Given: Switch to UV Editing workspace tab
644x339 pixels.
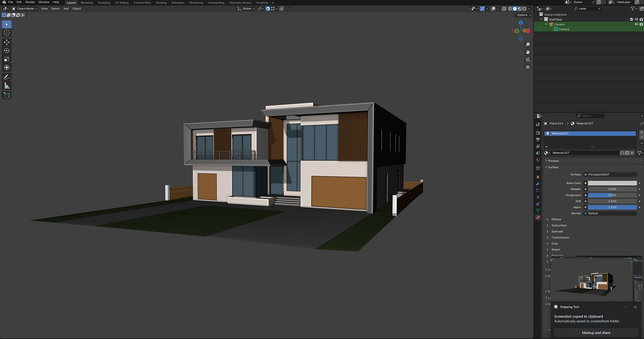Looking at the screenshot, I should coord(122,3).
